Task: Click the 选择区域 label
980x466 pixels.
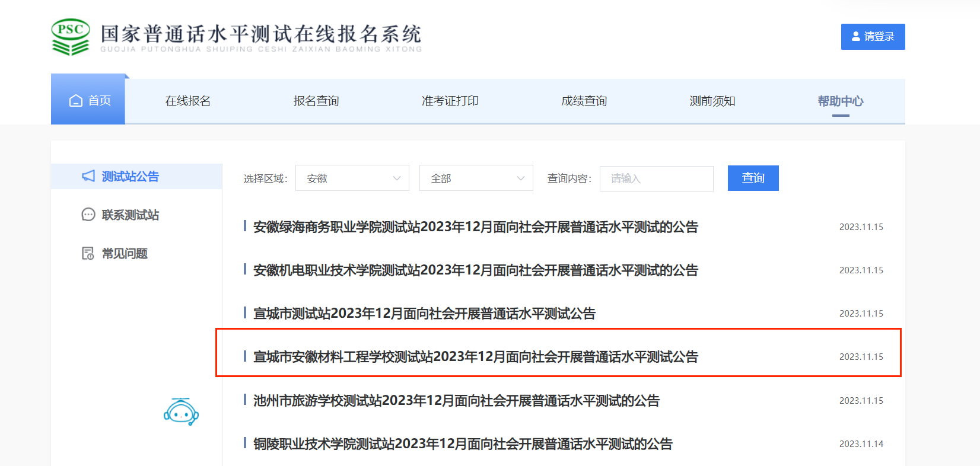Action: pos(265,178)
